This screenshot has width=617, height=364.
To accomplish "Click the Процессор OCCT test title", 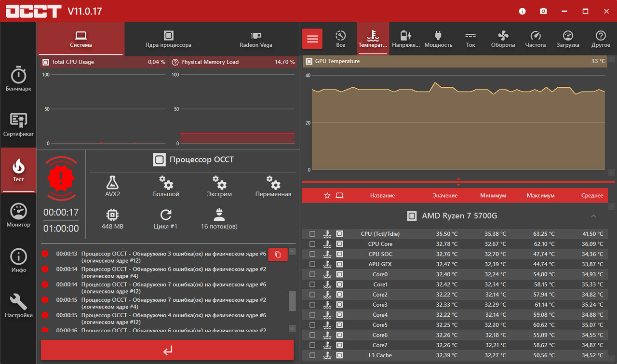I will point(201,160).
